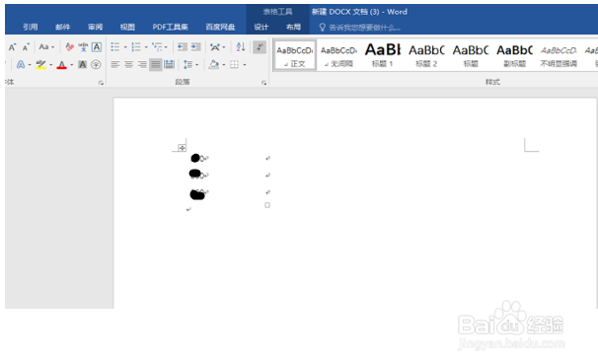Expand bullets library dropdown arrow
The image size is (598, 364).
point(125,47)
